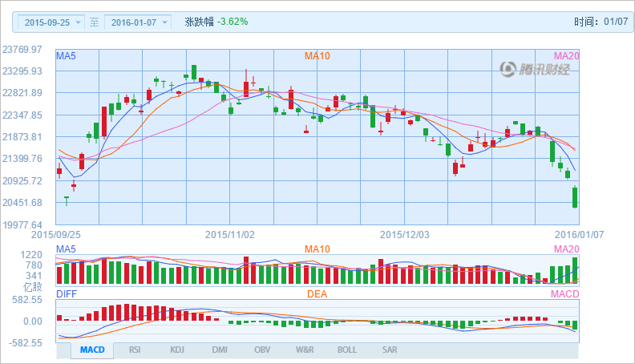The height and width of the screenshot is (364, 635).
Task: Switch to the DMI indicator tab
Action: (x=220, y=350)
